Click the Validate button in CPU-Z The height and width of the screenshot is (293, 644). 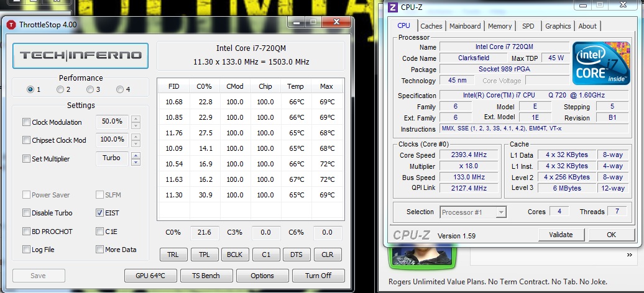[561, 235]
